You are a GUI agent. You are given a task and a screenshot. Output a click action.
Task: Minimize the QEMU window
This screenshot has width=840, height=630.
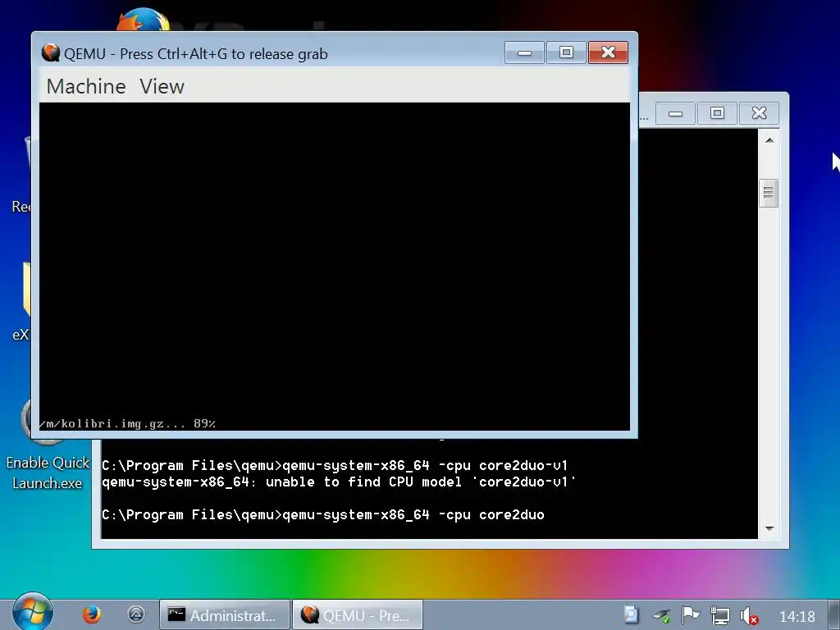point(524,52)
